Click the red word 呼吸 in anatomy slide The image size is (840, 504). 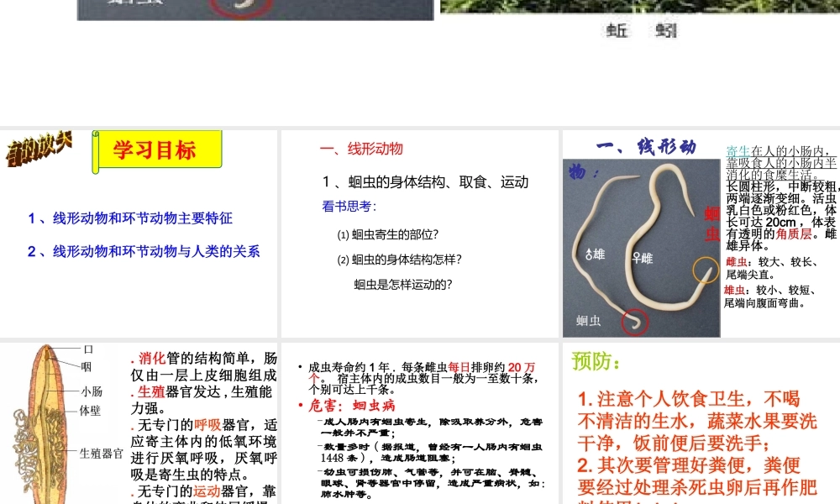[x=207, y=425]
